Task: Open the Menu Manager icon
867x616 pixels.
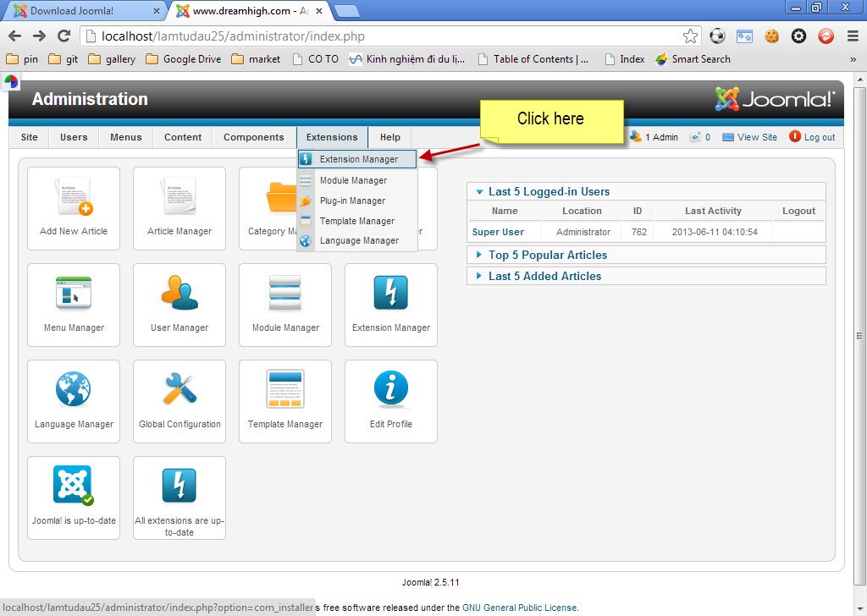Action: [74, 305]
